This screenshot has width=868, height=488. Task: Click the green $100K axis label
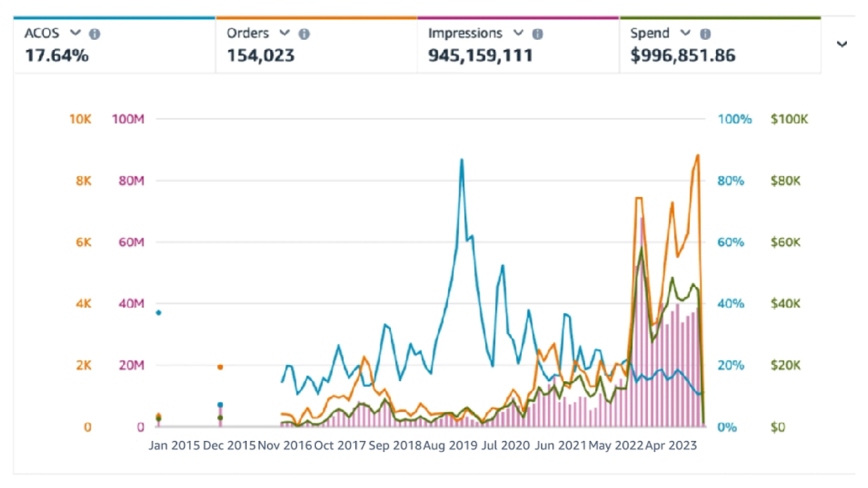coord(789,119)
